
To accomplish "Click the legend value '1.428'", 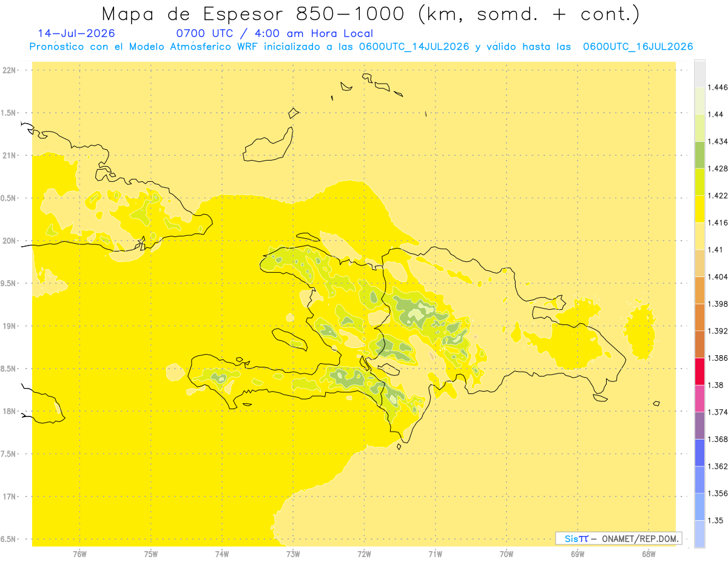I will (x=718, y=169).
